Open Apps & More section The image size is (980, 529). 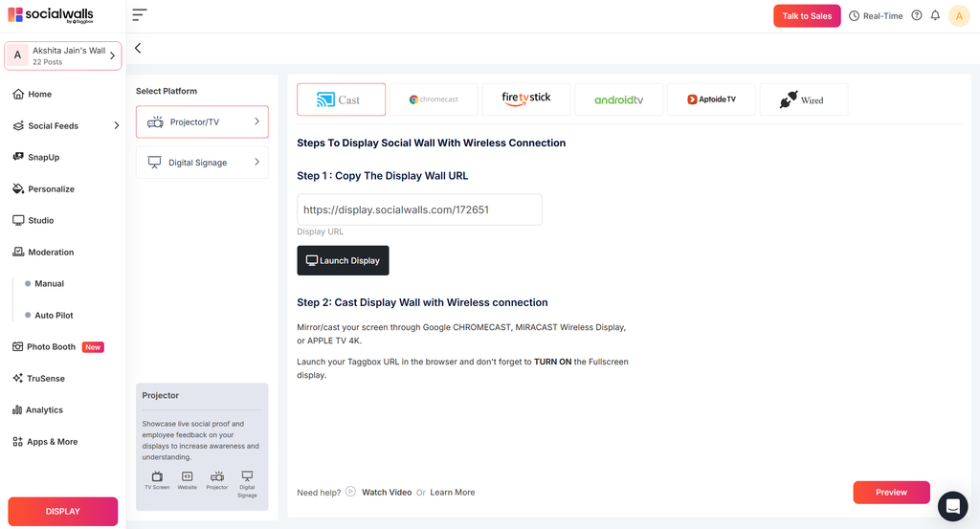coord(45,442)
